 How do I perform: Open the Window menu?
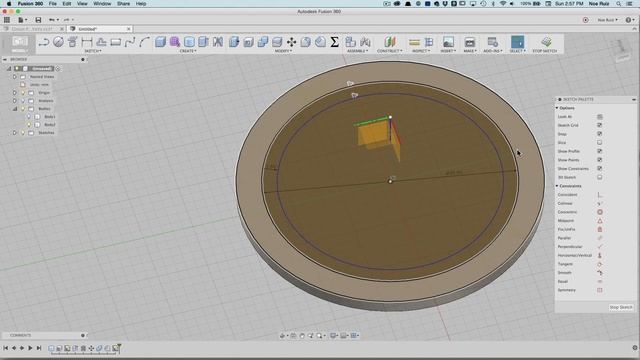click(102, 4)
